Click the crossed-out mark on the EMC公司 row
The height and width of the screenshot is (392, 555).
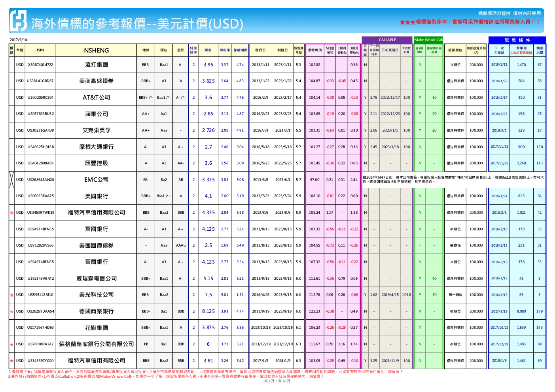[11, 180]
